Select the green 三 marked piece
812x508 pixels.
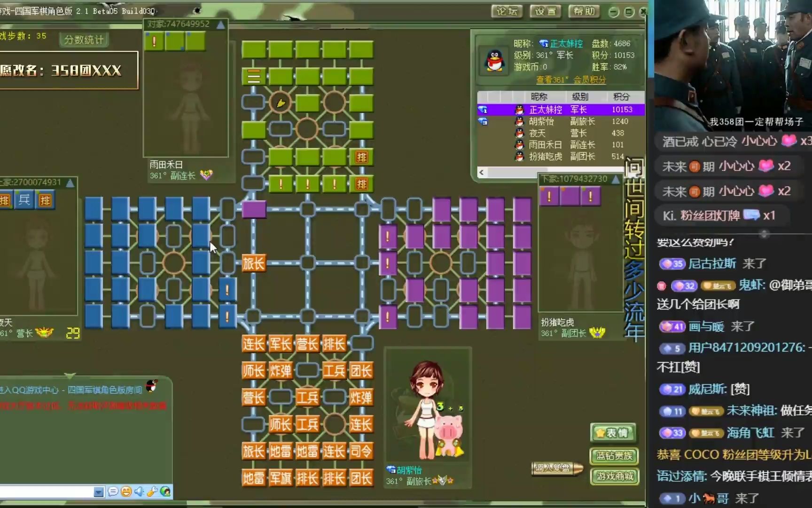pos(254,76)
